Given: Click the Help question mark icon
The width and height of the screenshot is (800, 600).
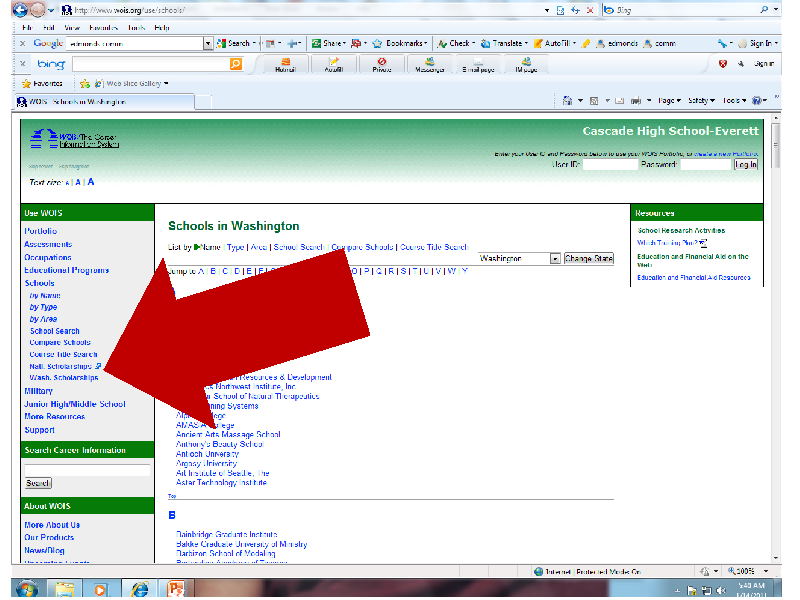Looking at the screenshot, I should 757,101.
